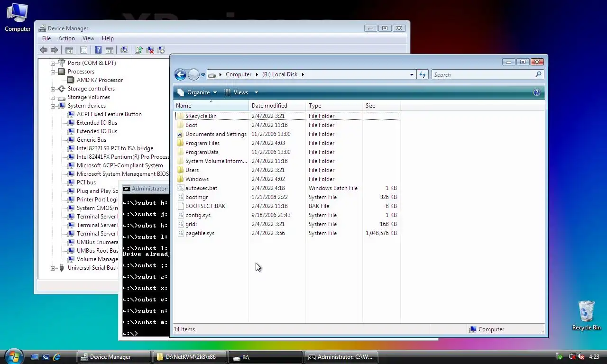Image resolution: width=607 pixels, height=364 pixels.
Task: Click Update Driver Software toolbar icon
Action: pyautogui.click(x=139, y=50)
